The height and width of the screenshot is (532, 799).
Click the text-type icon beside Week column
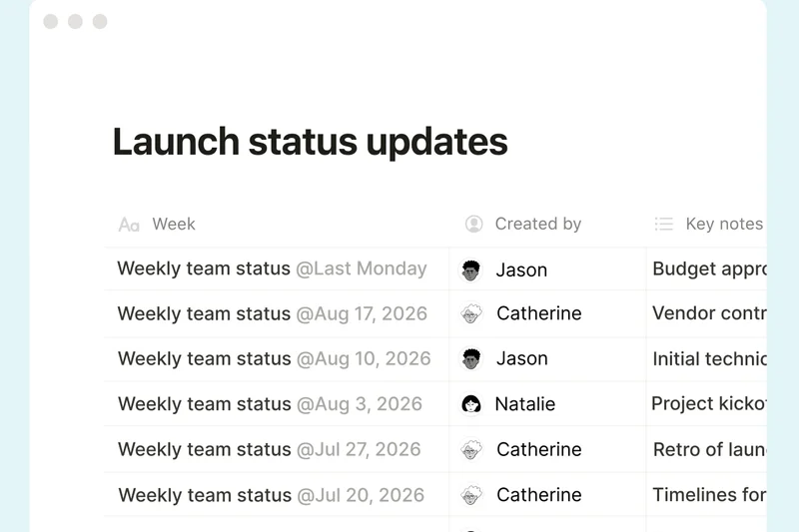click(x=129, y=225)
